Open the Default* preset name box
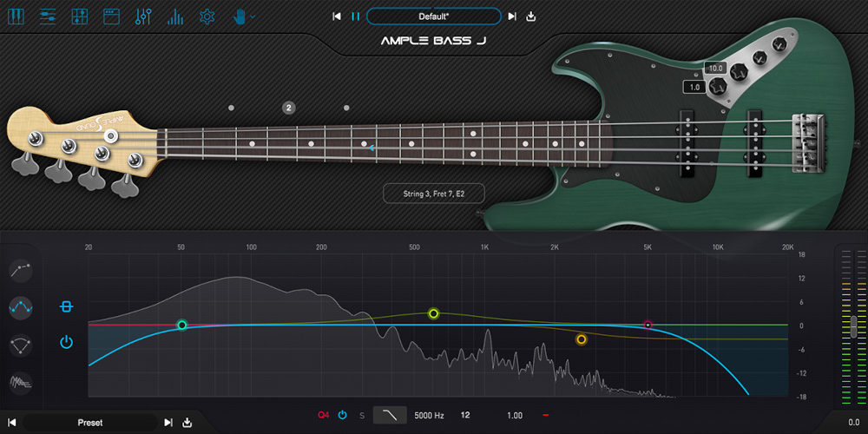The image size is (868, 434). [x=434, y=16]
